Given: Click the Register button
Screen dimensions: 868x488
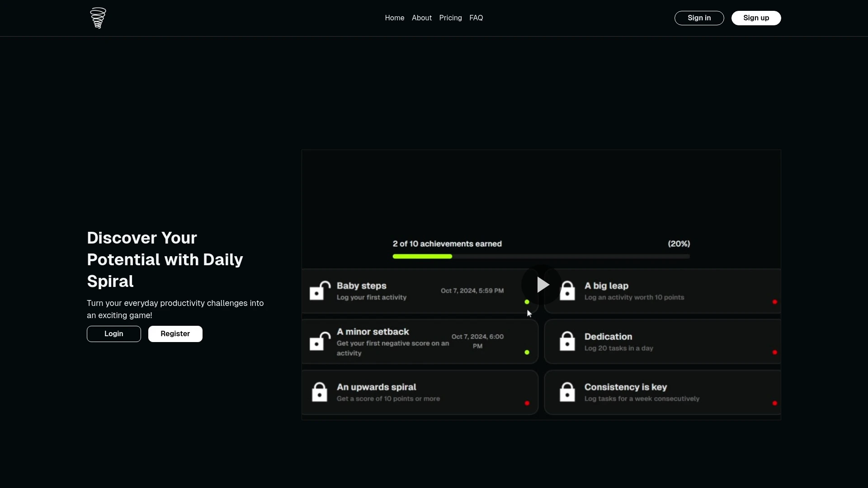Looking at the screenshot, I should coord(175,333).
